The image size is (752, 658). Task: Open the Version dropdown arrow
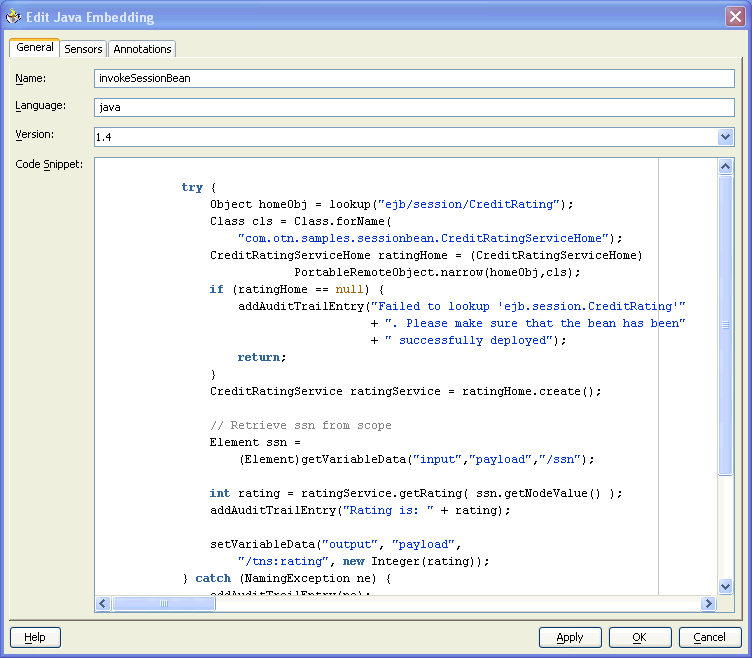725,137
